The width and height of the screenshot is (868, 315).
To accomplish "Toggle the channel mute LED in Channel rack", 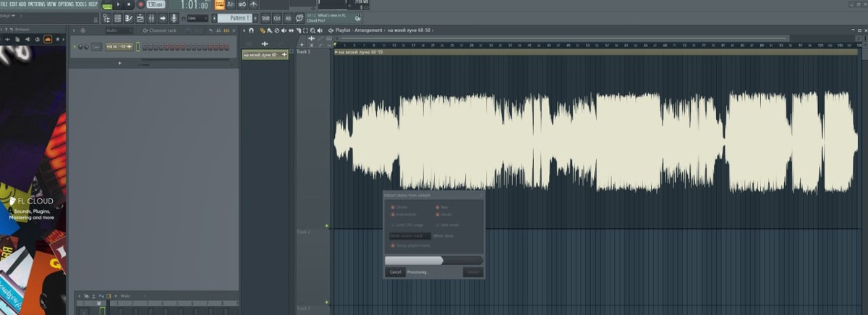I will (75, 47).
